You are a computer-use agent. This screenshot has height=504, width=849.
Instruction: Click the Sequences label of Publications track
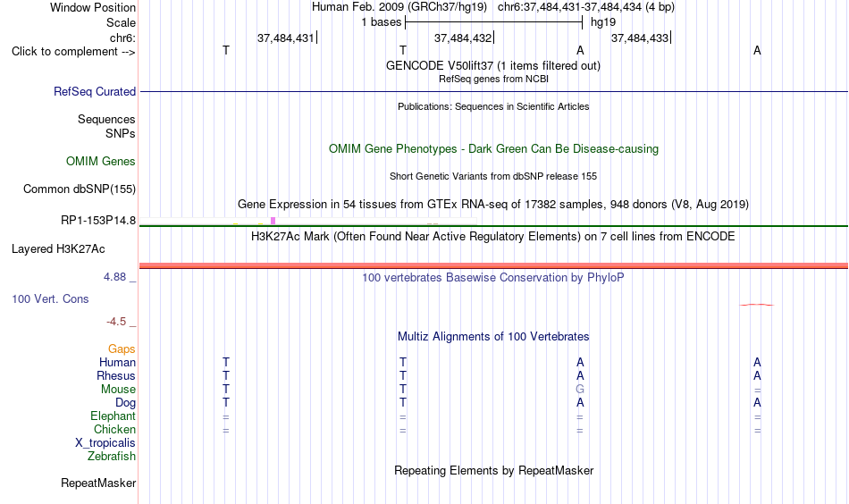click(106, 119)
